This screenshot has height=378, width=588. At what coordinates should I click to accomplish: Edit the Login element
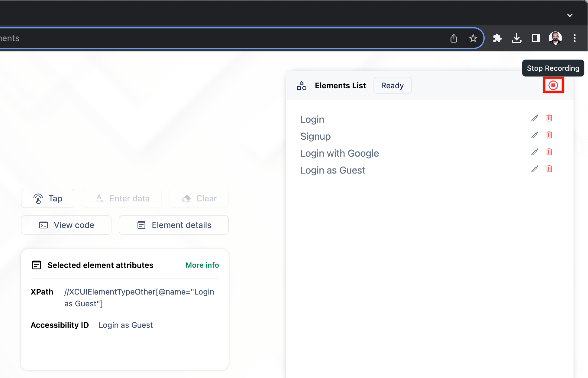(535, 118)
